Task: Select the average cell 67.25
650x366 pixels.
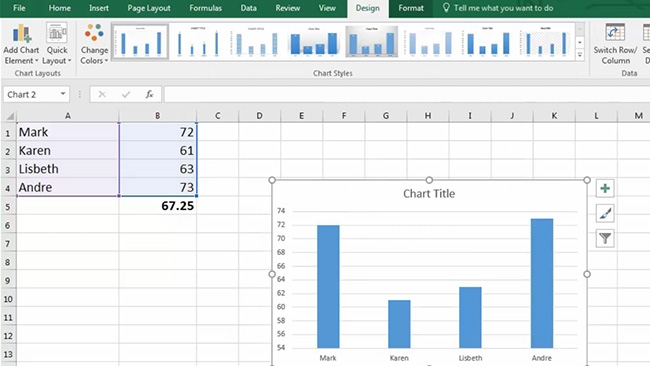Action: [158, 206]
